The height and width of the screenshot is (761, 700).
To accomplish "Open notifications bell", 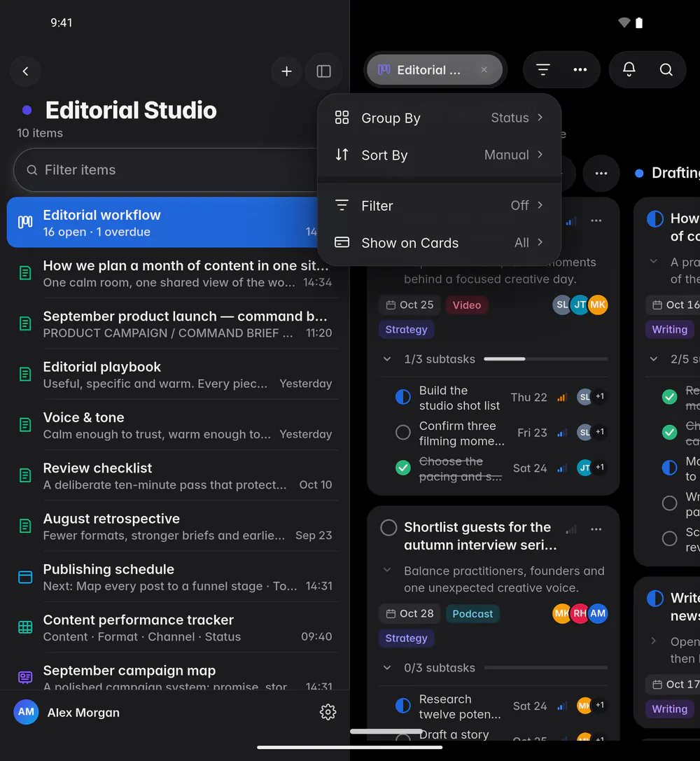I will (x=629, y=70).
